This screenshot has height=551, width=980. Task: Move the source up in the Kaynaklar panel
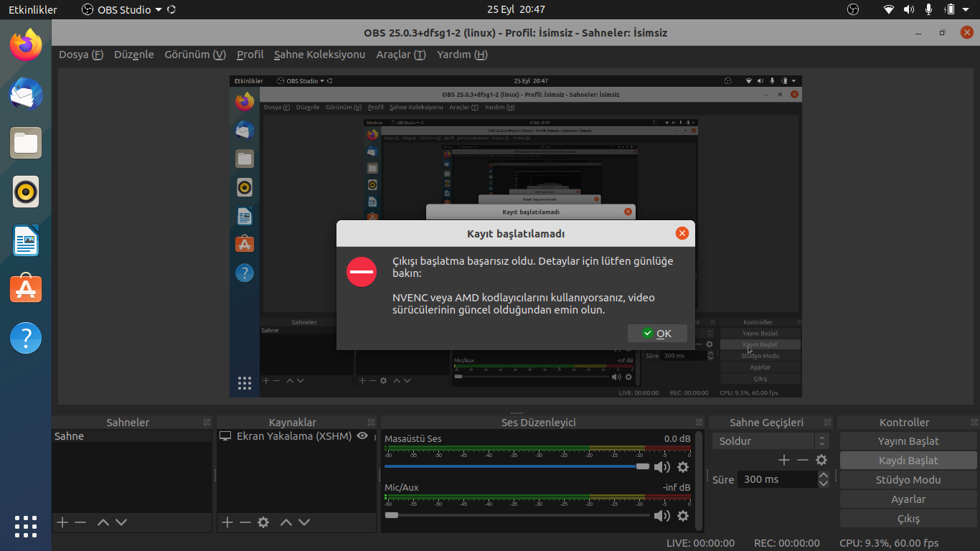(x=286, y=522)
